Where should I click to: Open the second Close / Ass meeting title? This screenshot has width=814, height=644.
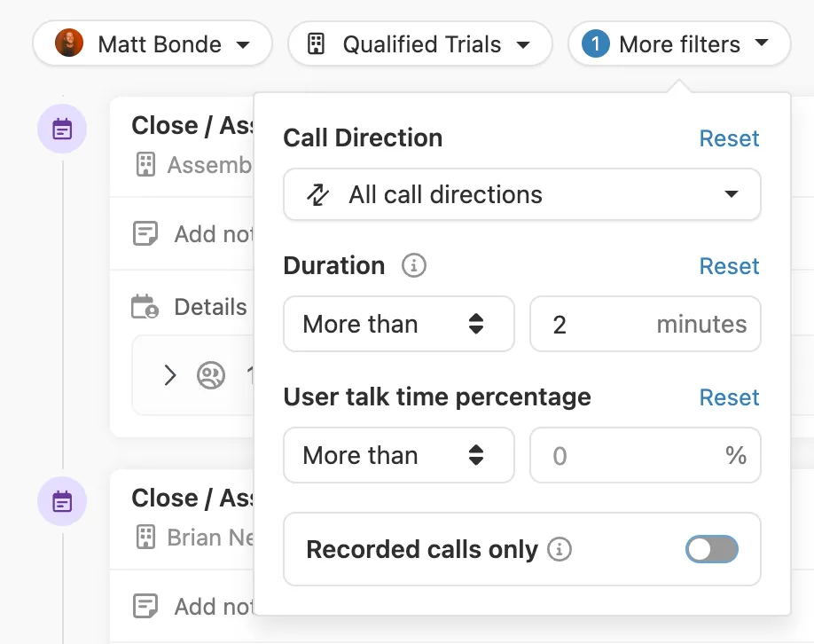192,498
